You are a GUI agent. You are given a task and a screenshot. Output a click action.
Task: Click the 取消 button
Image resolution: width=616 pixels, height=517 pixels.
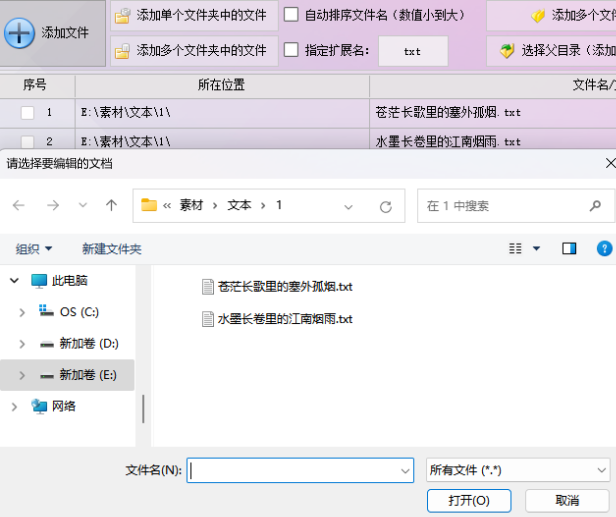(567, 501)
